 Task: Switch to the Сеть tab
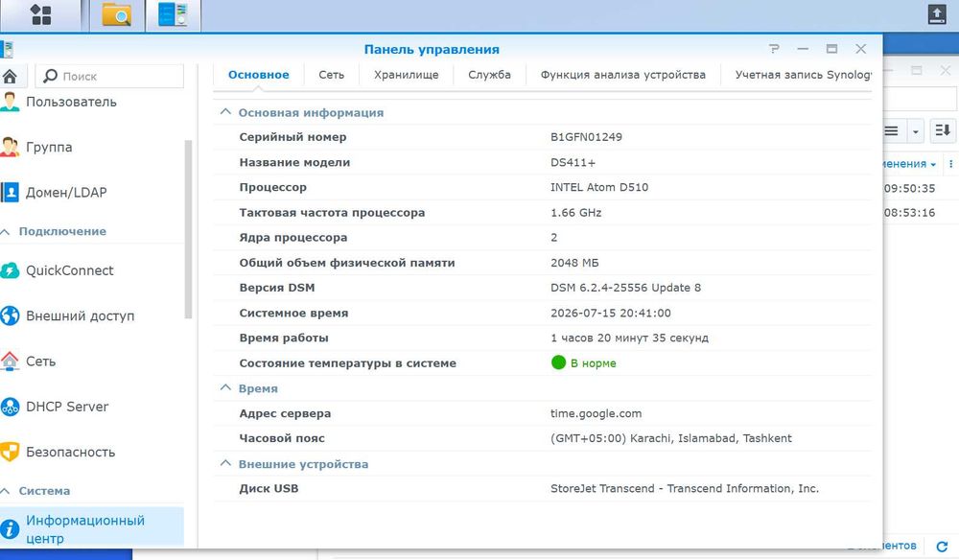(x=332, y=75)
